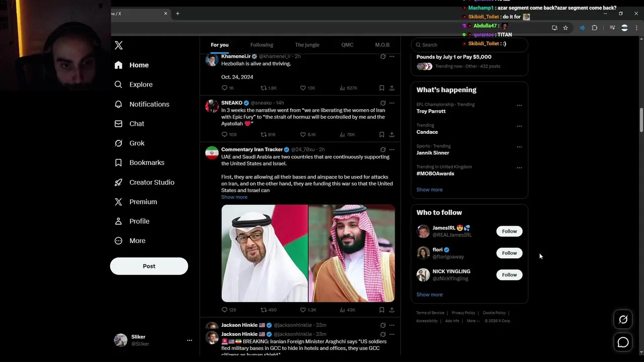Viewport: 644px width, 362px height.
Task: Open Sliker account menu dots
Action: click(x=190, y=340)
